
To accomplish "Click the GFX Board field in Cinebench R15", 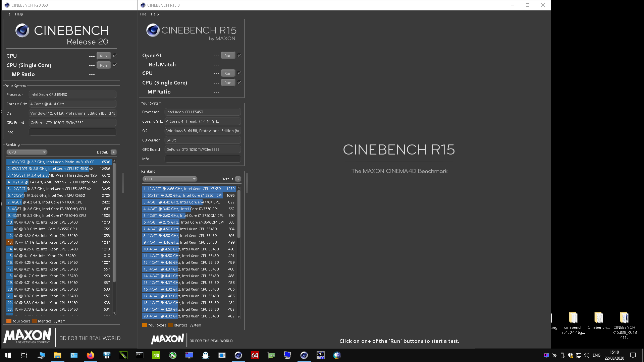I will point(203,149).
